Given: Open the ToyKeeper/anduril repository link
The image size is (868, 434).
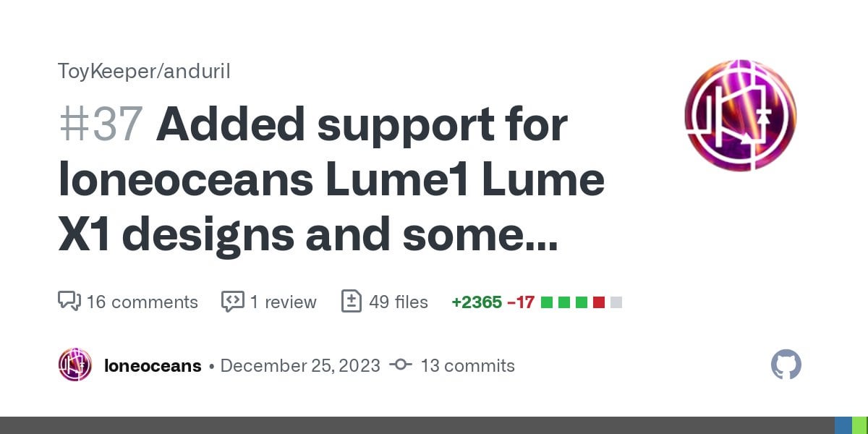Looking at the screenshot, I should coord(144,71).
